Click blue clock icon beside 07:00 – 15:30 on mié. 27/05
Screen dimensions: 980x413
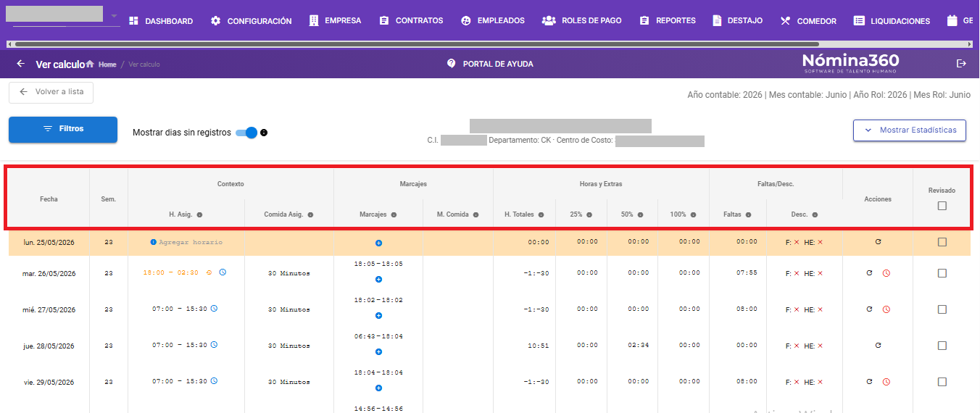(214, 309)
